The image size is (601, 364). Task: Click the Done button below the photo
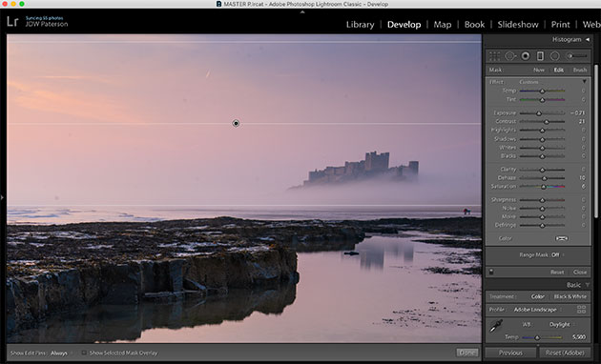(467, 353)
